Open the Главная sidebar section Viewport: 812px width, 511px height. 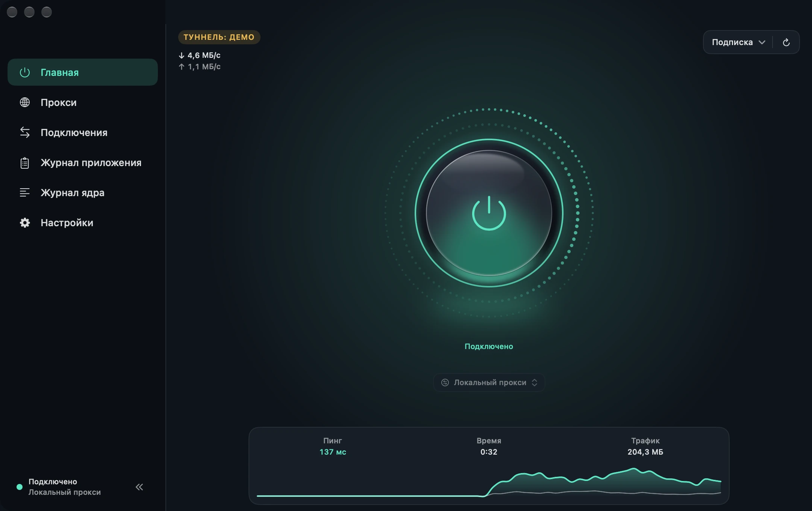click(x=83, y=72)
